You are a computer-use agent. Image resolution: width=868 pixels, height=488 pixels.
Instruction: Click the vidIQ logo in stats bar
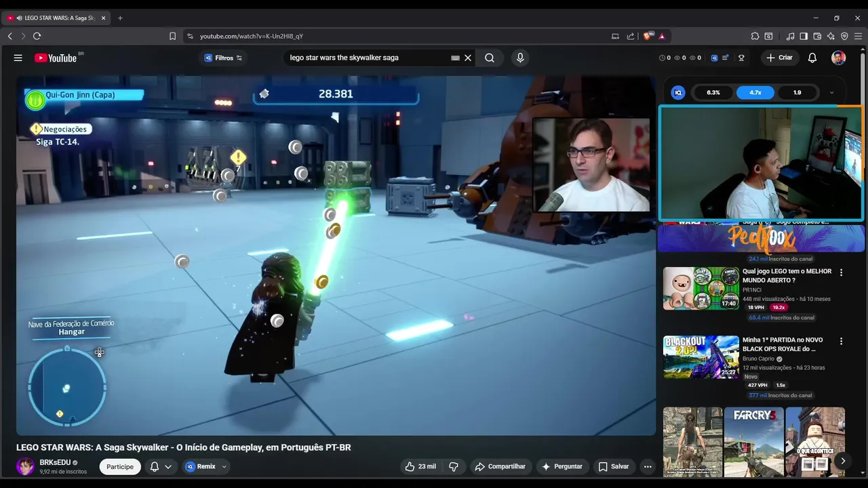coord(677,92)
